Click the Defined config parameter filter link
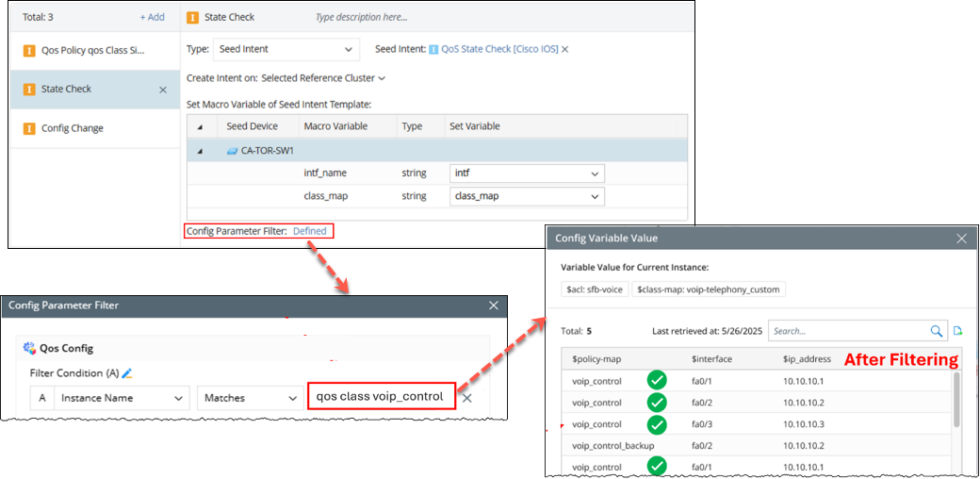This screenshot has width=980, height=479. point(310,231)
